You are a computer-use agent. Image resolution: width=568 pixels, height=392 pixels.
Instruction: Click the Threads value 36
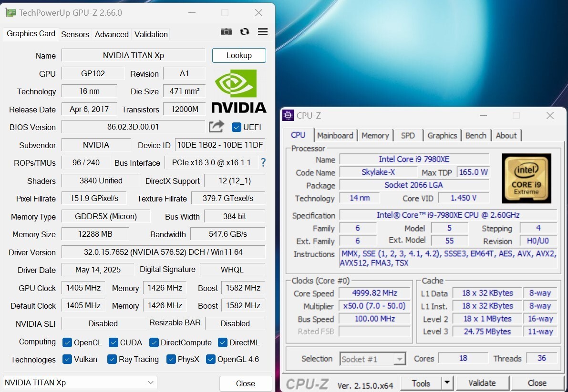pos(542,358)
